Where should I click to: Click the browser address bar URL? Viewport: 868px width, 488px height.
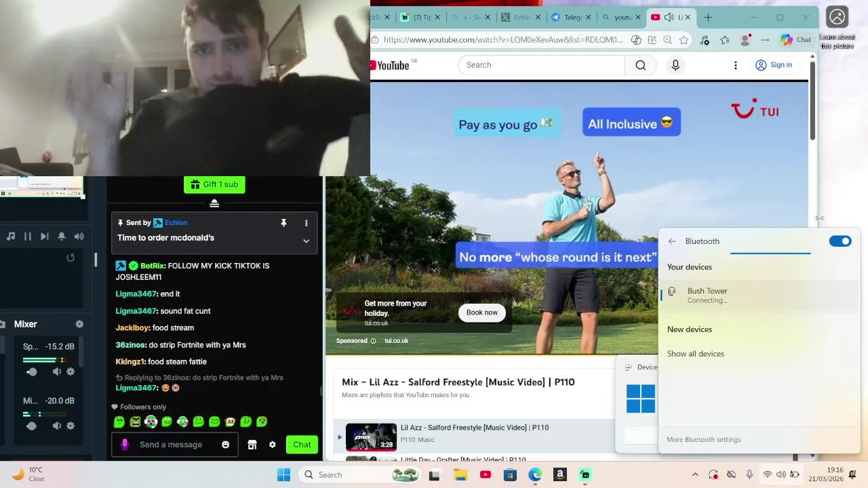point(502,40)
